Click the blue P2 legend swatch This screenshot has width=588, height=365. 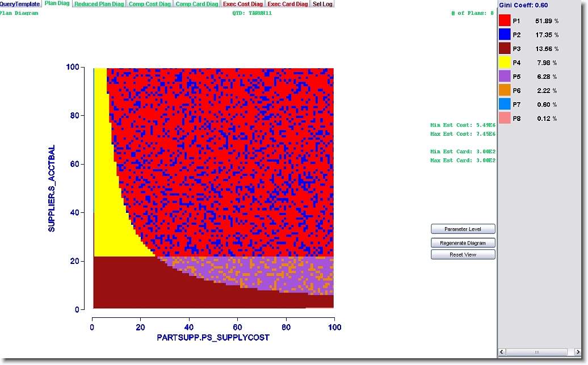505,35
